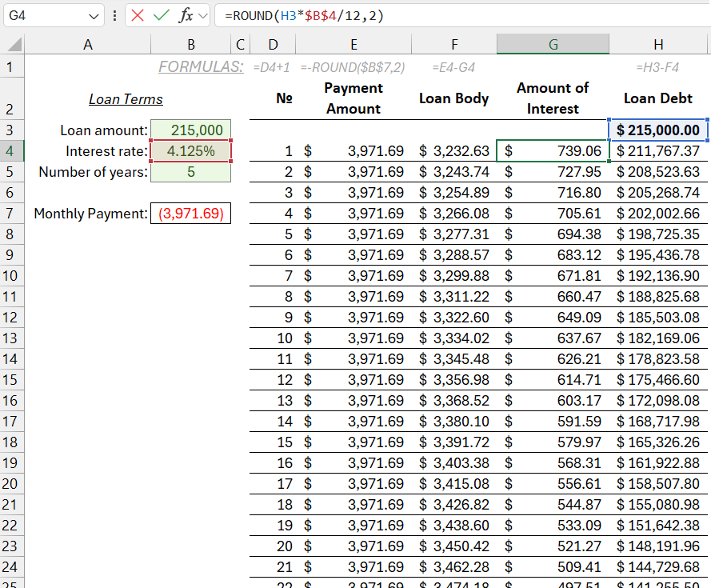Open the Insert Function (fx) dialog

[187, 15]
